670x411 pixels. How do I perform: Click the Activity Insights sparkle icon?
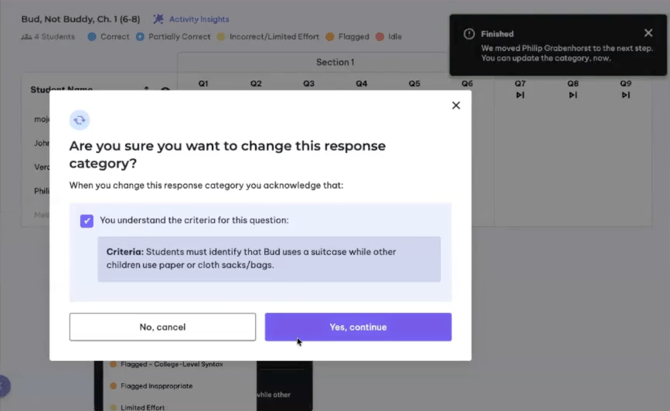click(158, 19)
